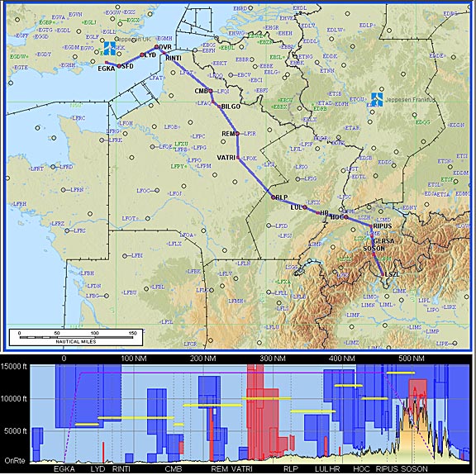Click the HOC waypoint marker
The image size is (476, 475).
pos(345,216)
